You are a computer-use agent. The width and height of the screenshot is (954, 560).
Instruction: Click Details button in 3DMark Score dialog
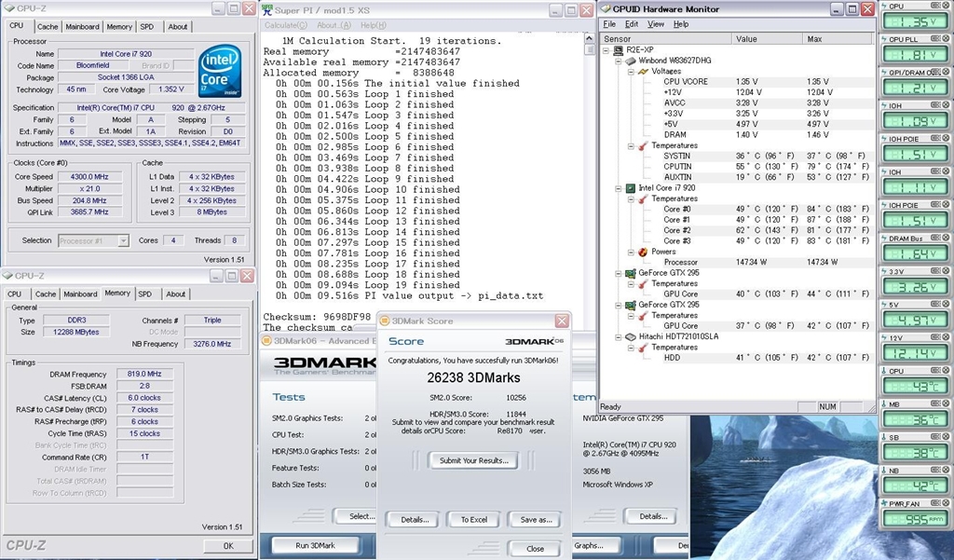pos(415,520)
